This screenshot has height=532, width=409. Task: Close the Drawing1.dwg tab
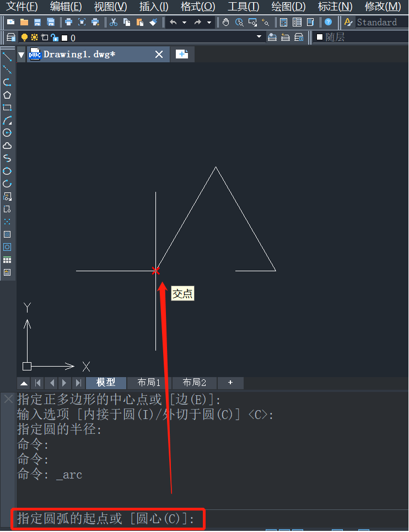coord(159,54)
